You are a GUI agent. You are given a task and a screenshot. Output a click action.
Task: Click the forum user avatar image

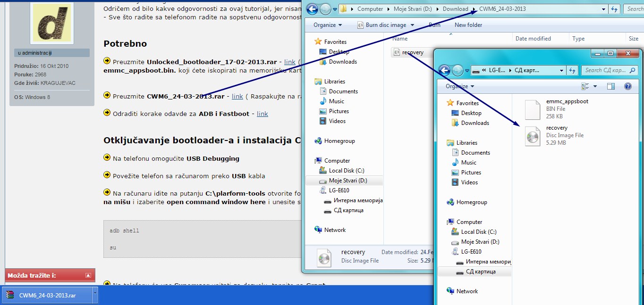[52, 23]
